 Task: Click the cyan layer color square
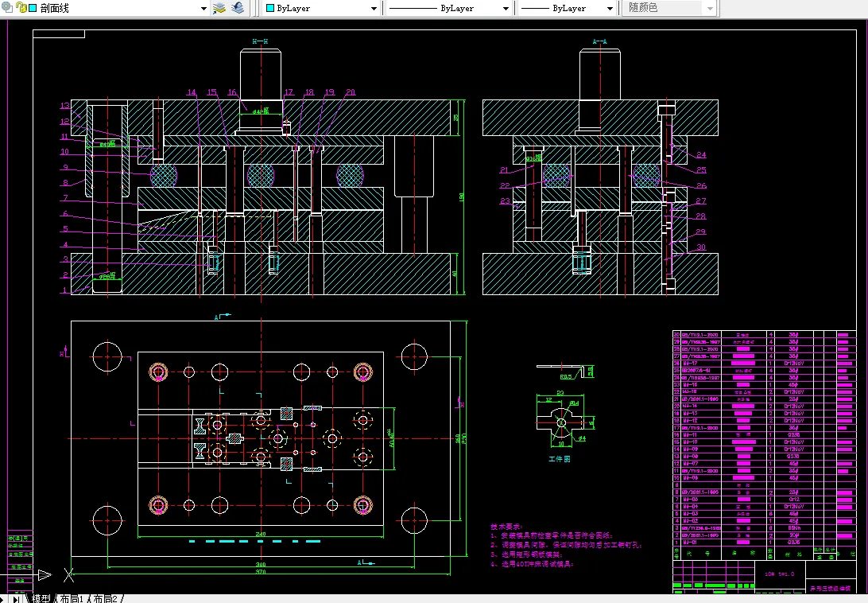click(32, 8)
